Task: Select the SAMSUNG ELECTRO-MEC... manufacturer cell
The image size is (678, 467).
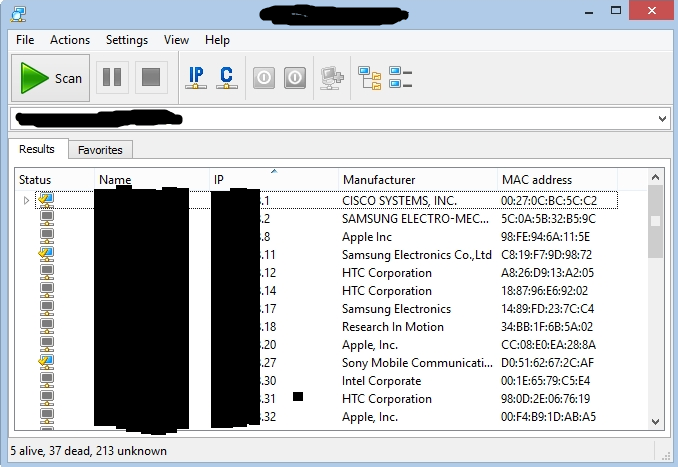Action: tap(416, 219)
